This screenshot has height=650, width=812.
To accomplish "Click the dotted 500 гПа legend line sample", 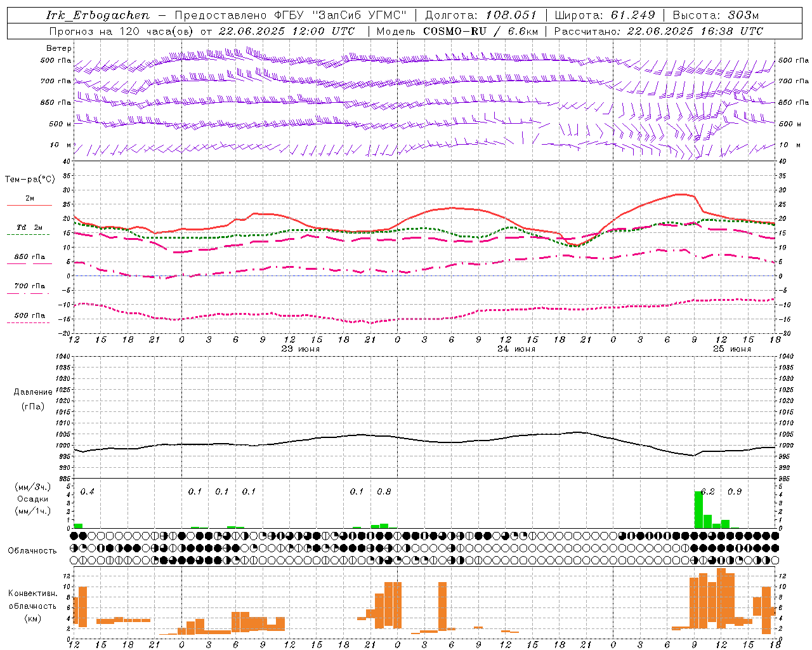I will pos(29,322).
